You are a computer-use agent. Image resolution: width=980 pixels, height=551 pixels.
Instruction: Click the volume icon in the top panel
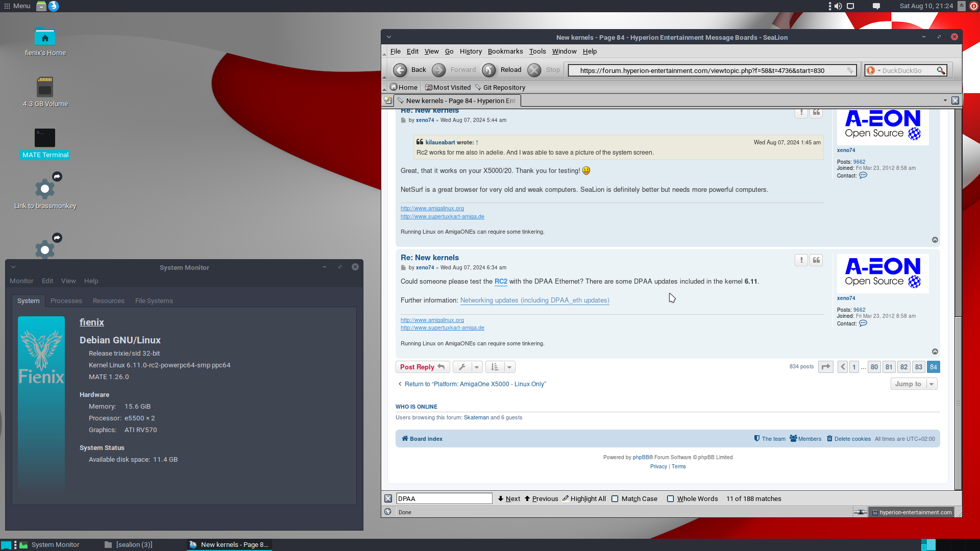tap(838, 6)
